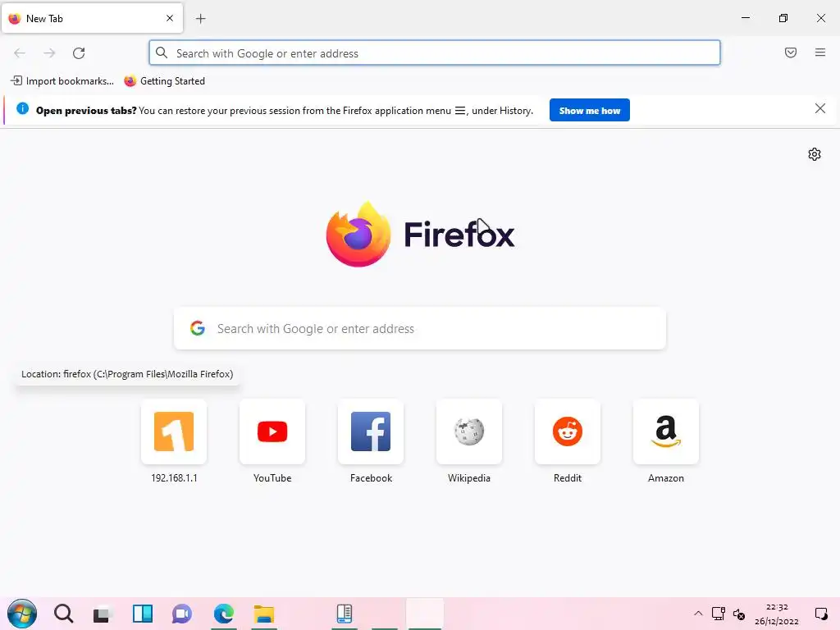
Task: Focus the Google search box in the page center
Action: [x=420, y=328]
